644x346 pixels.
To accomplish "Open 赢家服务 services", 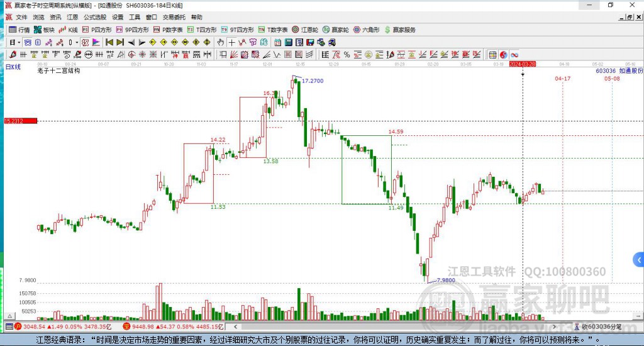I will (x=400, y=30).
